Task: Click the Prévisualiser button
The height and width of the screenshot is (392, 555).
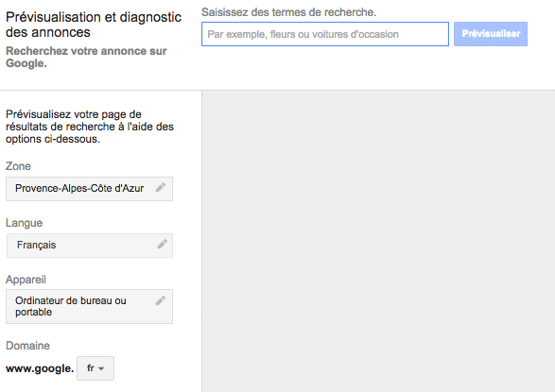Action: tap(491, 34)
